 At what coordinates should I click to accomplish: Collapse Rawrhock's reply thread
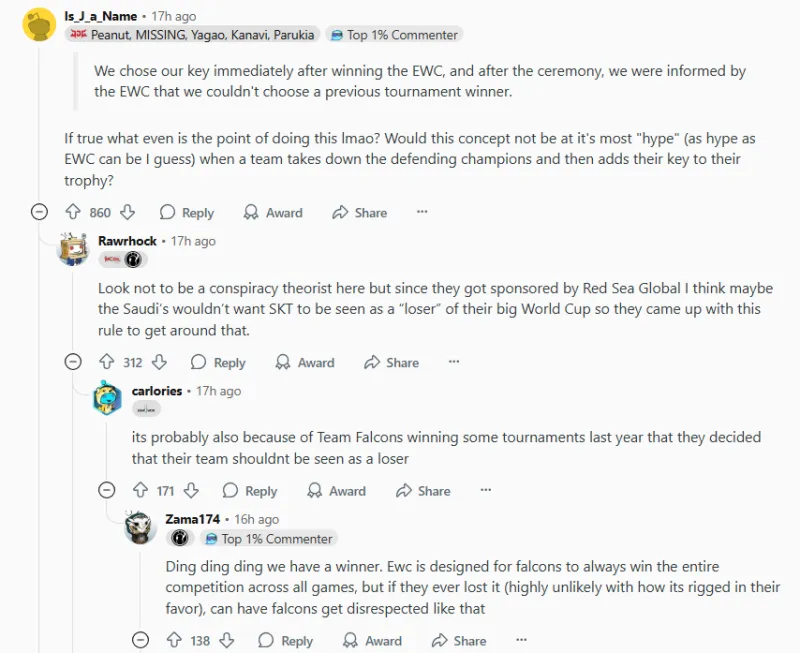73,362
